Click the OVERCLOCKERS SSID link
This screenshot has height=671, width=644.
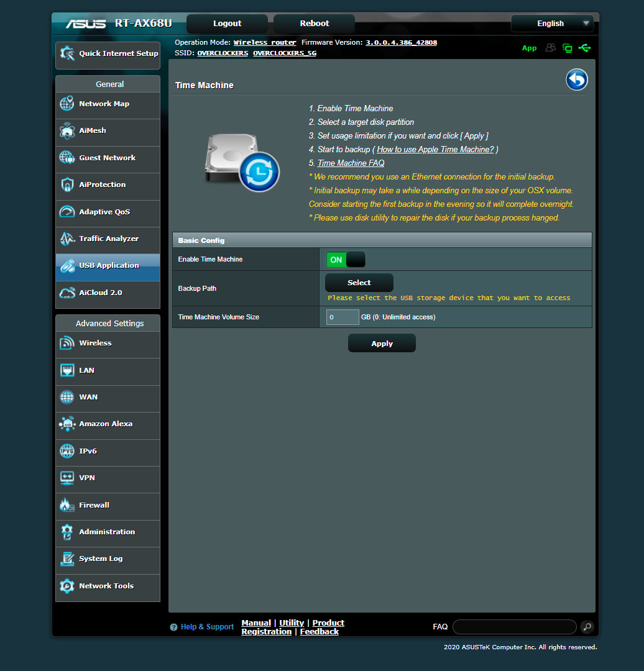click(x=223, y=53)
